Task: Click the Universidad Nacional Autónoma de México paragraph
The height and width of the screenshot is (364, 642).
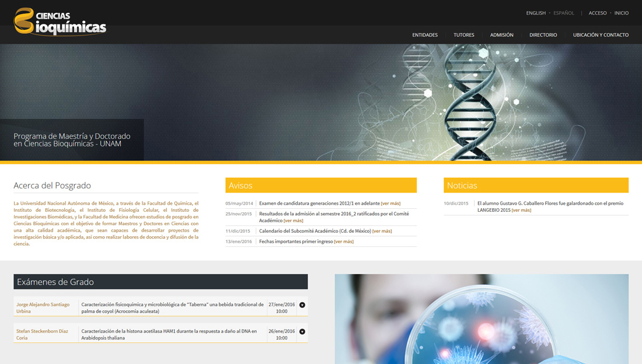Action: pyautogui.click(x=106, y=223)
